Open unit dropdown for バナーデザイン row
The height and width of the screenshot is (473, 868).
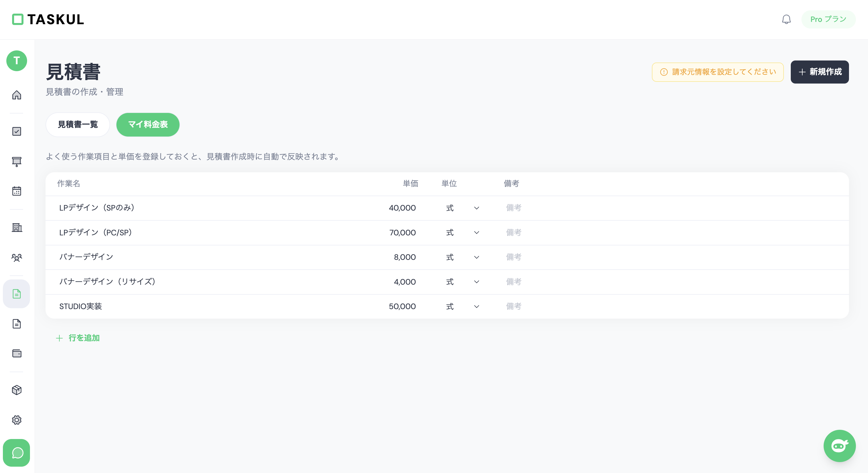pos(462,257)
